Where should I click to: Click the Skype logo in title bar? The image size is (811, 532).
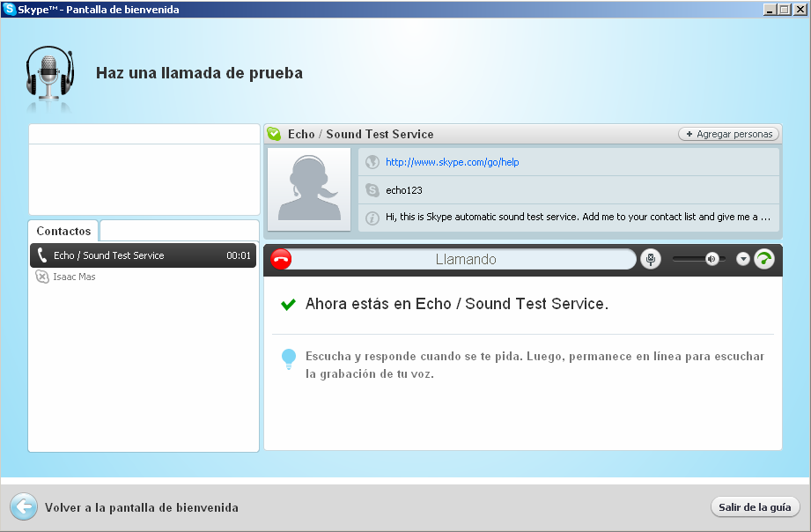[10, 10]
